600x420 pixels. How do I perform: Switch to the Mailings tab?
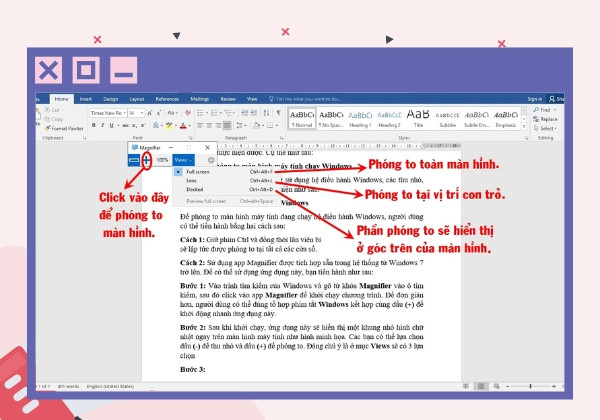pyautogui.click(x=200, y=99)
